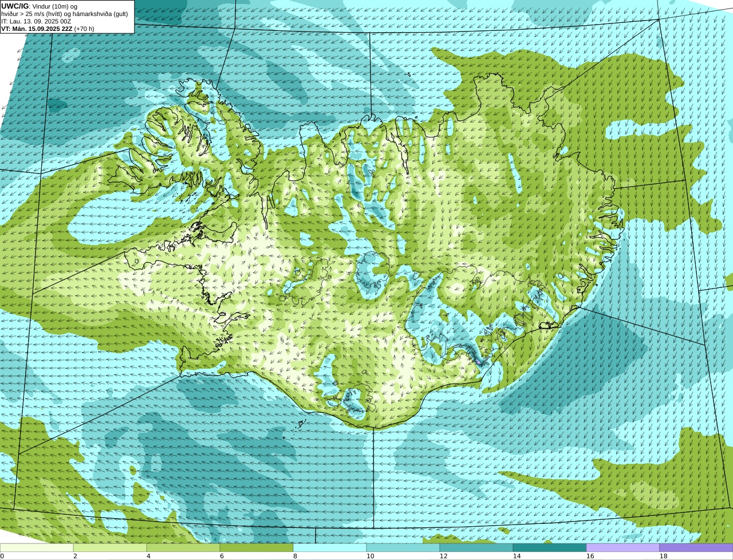
Task: Click the teal 12–14 m/s legend swatch
Action: click(476, 547)
